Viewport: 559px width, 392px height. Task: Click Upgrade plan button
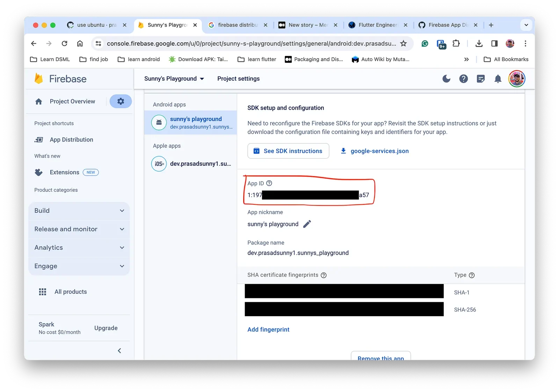(106, 328)
